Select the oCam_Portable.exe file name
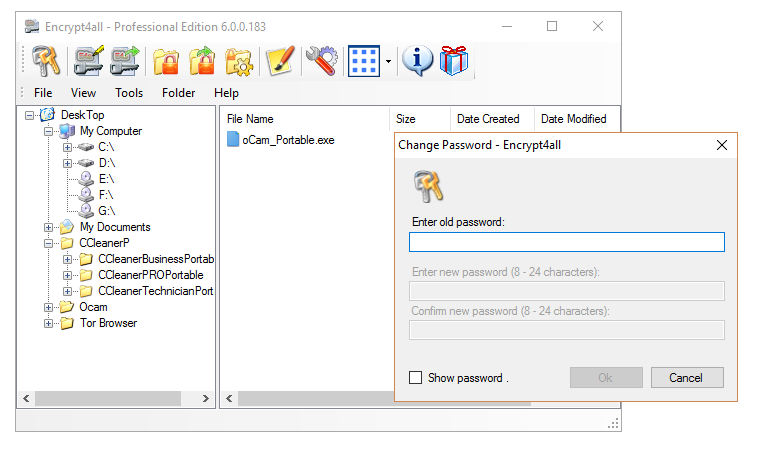765x449 pixels. pyautogui.click(x=288, y=140)
